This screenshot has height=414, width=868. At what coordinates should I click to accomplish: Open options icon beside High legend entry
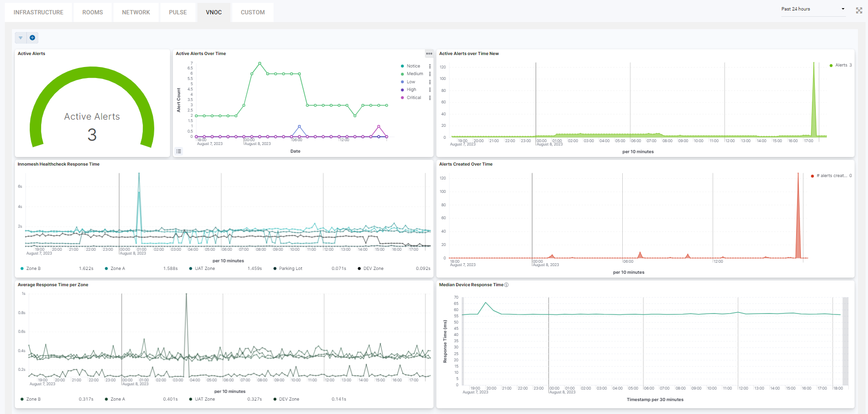[x=430, y=90]
